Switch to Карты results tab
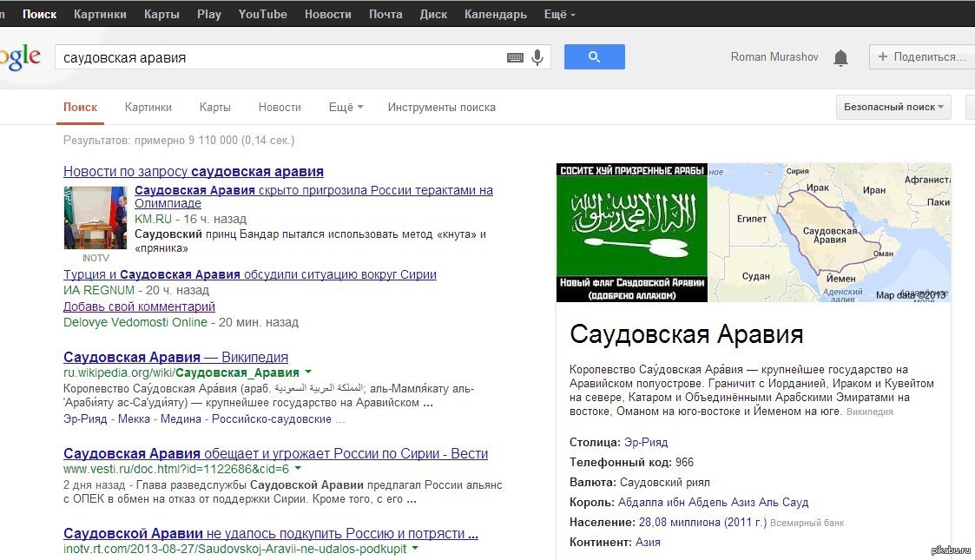 (x=215, y=107)
